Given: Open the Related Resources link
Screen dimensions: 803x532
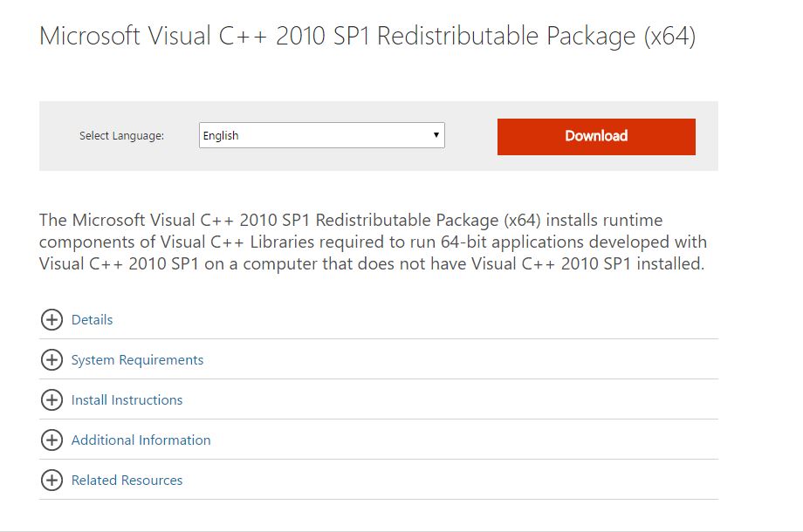Looking at the screenshot, I should click(x=127, y=481).
